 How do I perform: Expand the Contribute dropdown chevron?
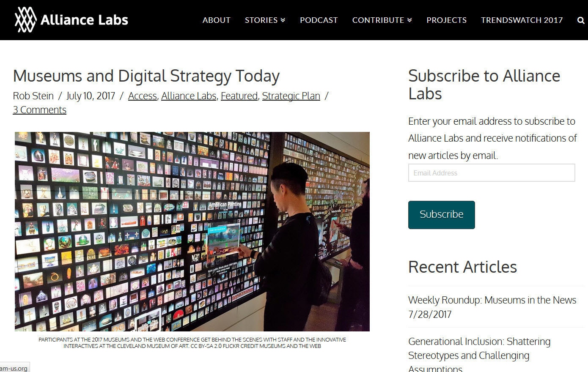coord(409,20)
